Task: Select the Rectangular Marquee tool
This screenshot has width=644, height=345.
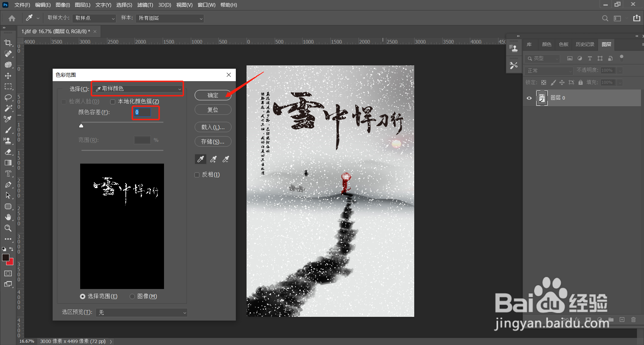Action: pos(8,87)
